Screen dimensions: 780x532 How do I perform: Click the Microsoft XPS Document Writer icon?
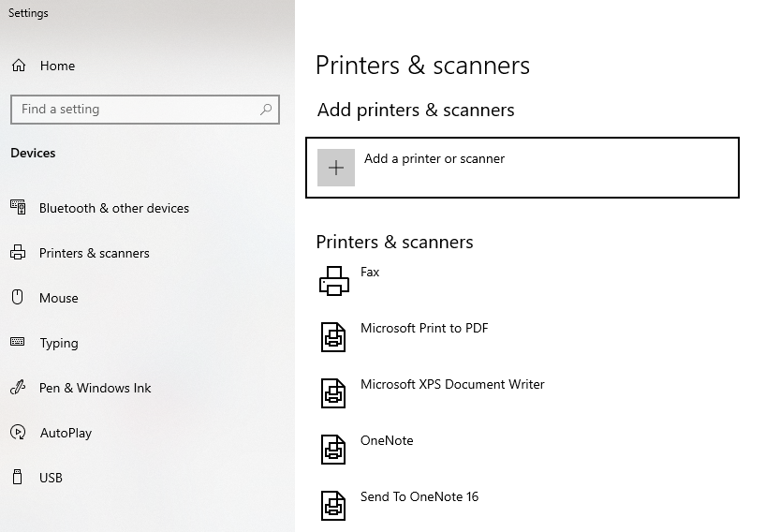333,393
